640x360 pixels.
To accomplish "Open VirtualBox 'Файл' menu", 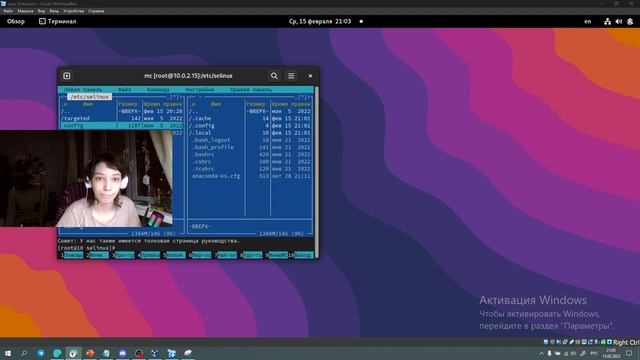I will pyautogui.click(x=8, y=11).
